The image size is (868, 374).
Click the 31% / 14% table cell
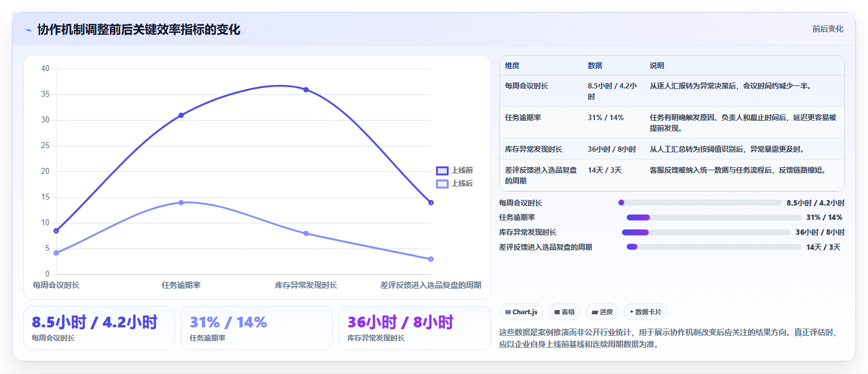pyautogui.click(x=606, y=118)
